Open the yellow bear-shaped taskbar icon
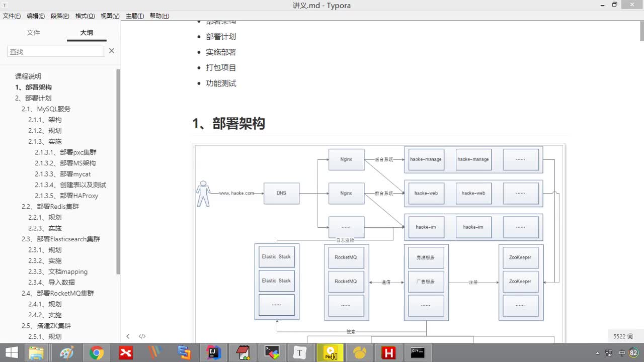Image resolution: width=644 pixels, height=362 pixels. click(359, 353)
